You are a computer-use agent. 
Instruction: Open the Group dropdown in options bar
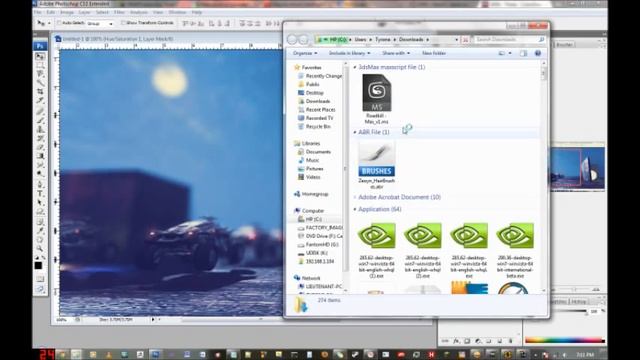click(x=100, y=24)
